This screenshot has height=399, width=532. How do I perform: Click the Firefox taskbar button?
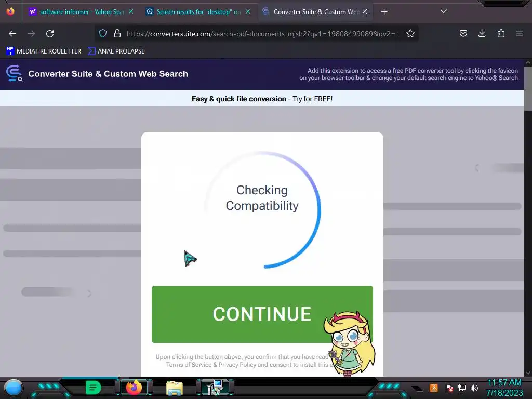(x=134, y=388)
